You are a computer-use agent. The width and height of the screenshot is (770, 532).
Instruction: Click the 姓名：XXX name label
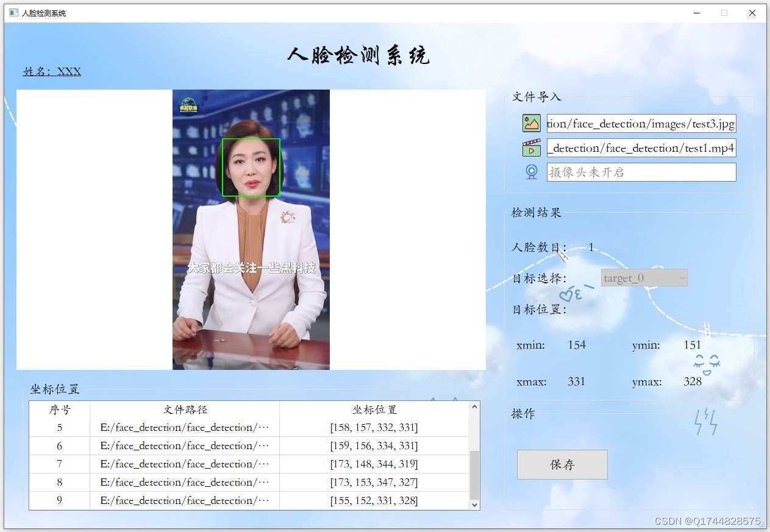coord(52,71)
